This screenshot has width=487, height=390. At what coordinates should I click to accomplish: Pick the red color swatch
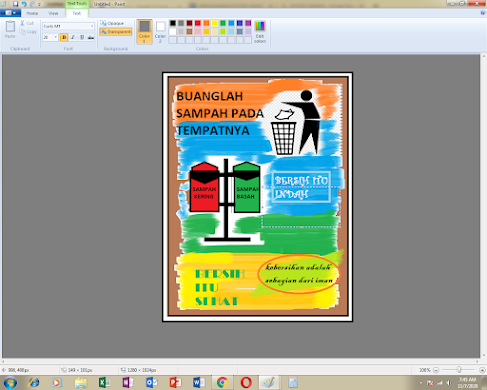pos(198,23)
